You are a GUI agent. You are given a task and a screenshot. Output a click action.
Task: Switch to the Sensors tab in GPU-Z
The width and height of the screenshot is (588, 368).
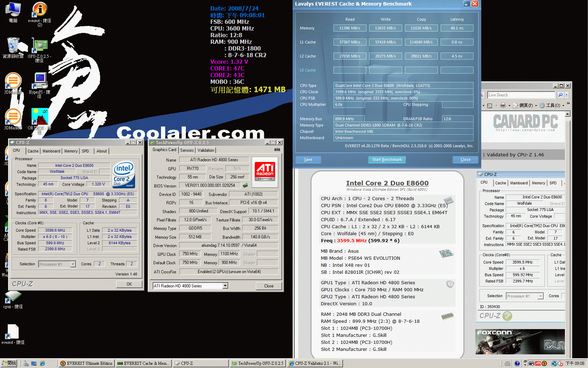pyautogui.click(x=187, y=150)
